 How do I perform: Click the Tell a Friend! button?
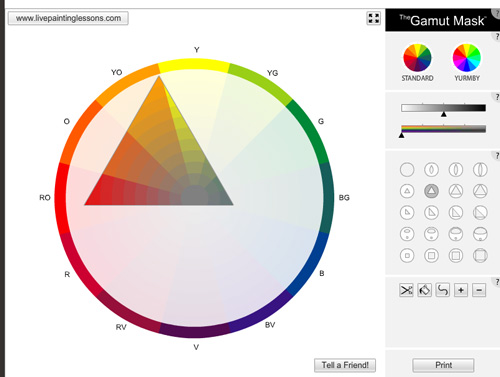(345, 365)
